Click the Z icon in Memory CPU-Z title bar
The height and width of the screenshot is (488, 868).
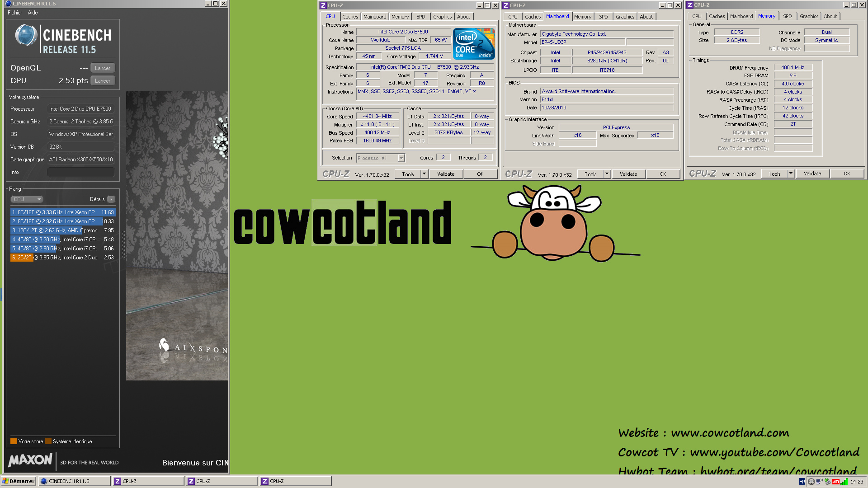689,5
